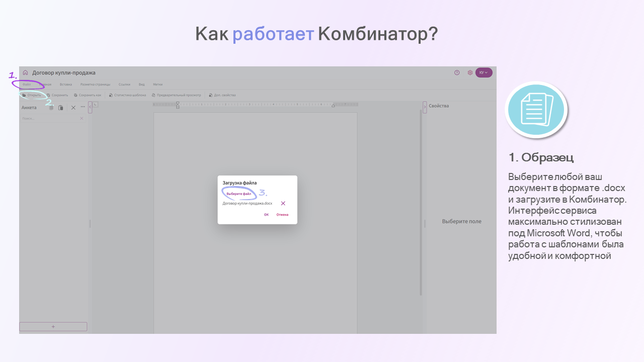The image size is (644, 362).
Task: Click the Выберите файл link in the dialog
Action: click(239, 193)
